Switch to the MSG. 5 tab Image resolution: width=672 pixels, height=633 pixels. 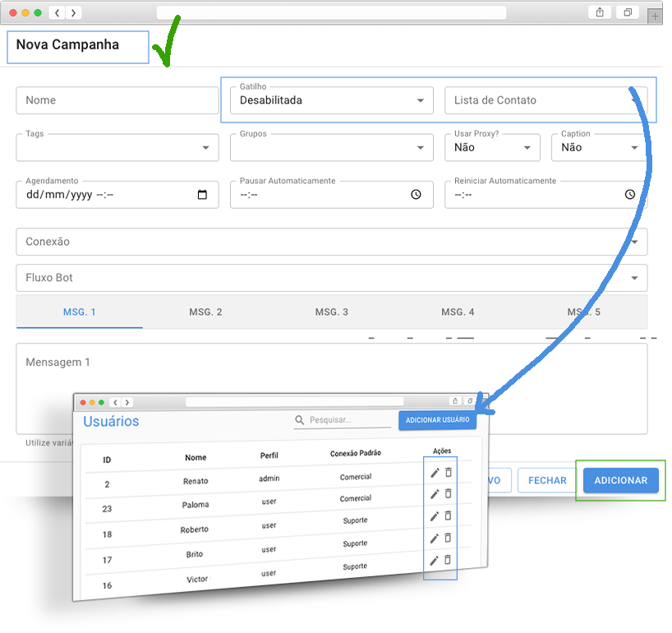pos(584,312)
